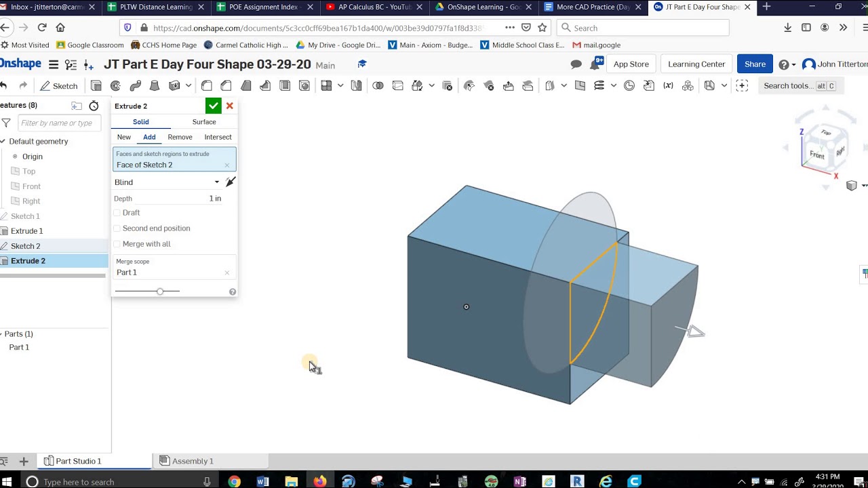Click the blue Share button

coord(755,64)
